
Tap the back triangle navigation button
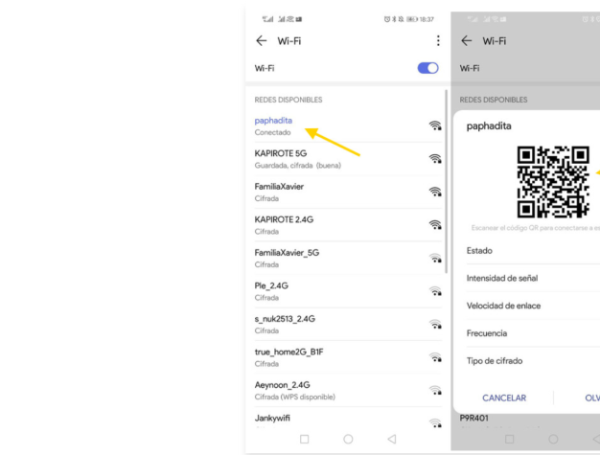tap(392, 439)
